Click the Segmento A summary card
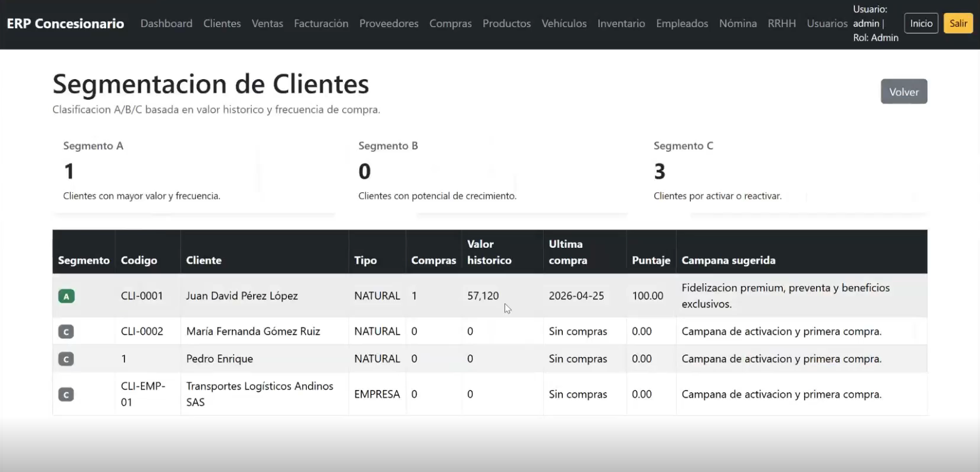 [194, 173]
